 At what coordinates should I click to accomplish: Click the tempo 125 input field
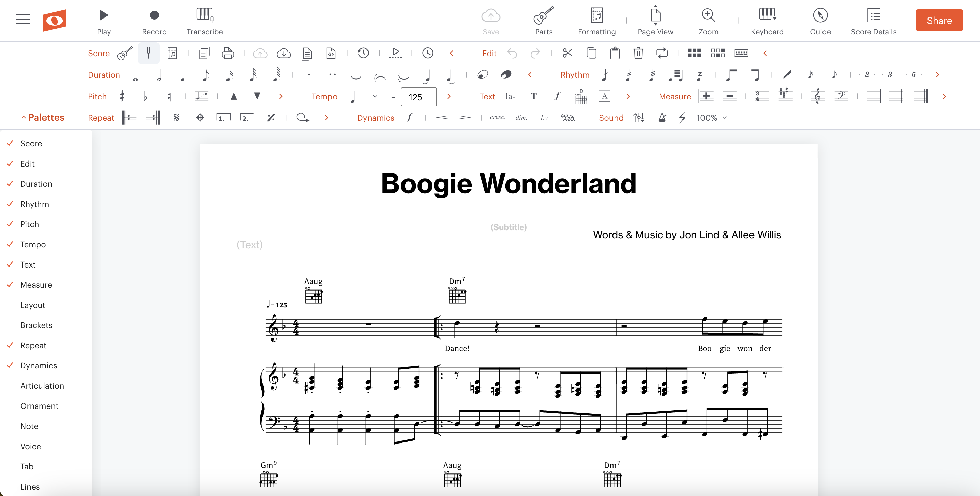coord(418,97)
